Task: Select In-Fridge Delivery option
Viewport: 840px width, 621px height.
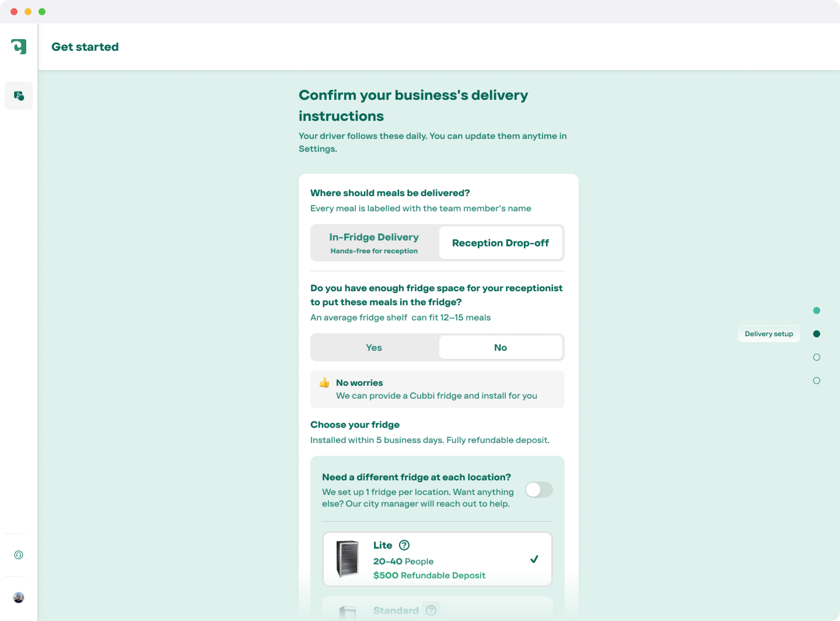Action: pyautogui.click(x=374, y=243)
